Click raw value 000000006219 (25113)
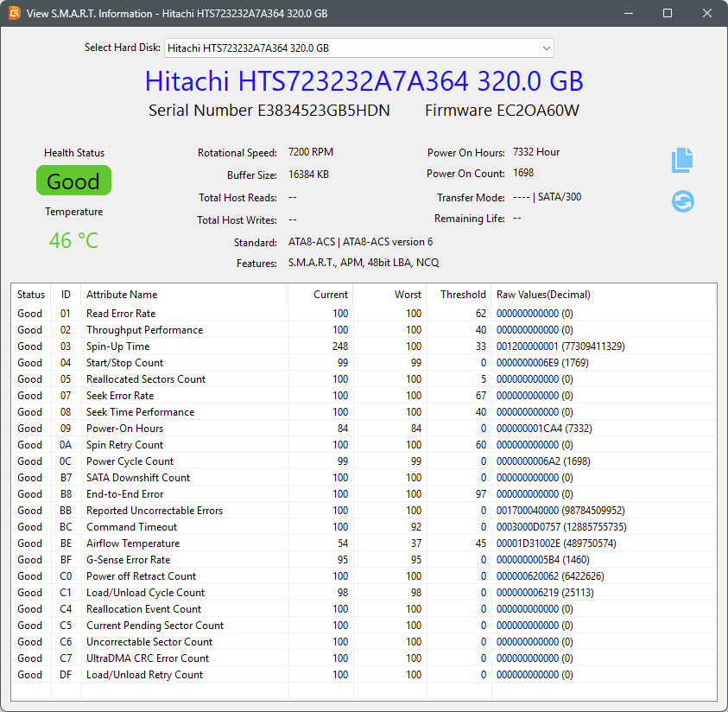 click(x=545, y=593)
